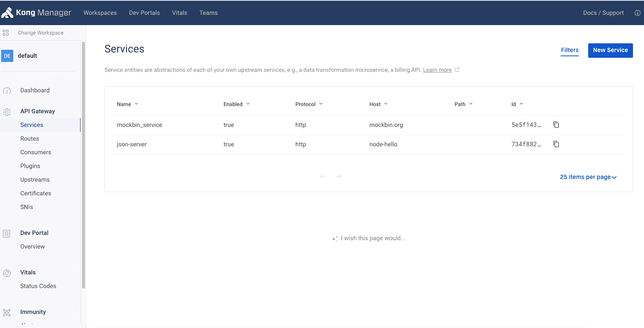644x328 pixels.
Task: Open Vitals in the top navigation
Action: (180, 13)
